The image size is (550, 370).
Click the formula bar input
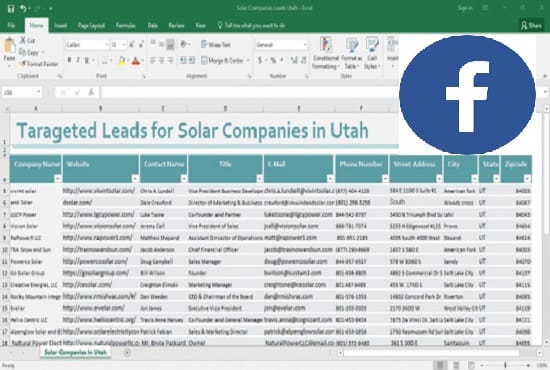pyautogui.click(x=249, y=93)
